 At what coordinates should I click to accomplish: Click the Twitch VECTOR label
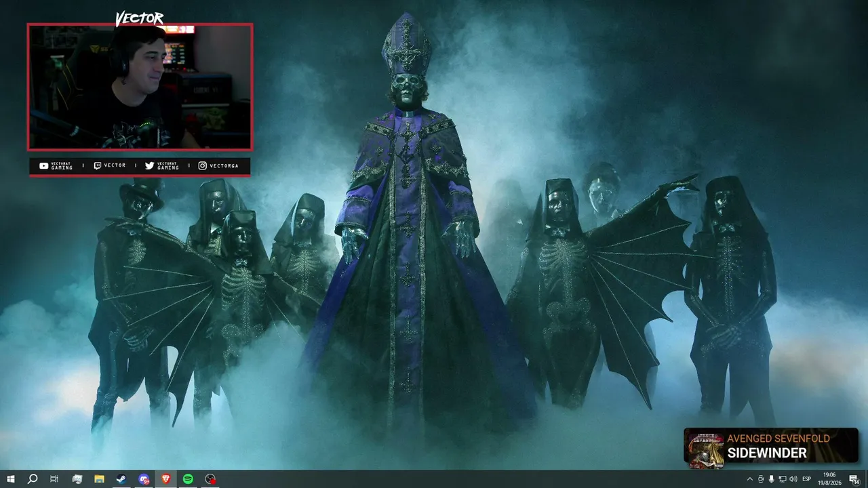pyautogui.click(x=110, y=166)
